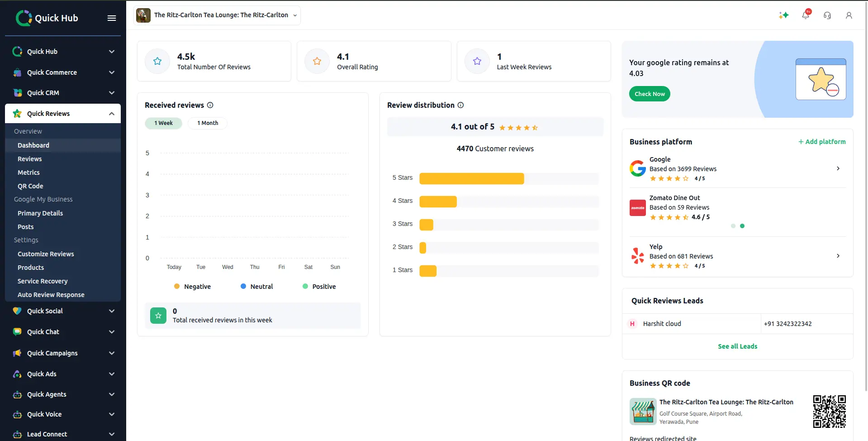The image size is (868, 441).
Task: Expand the Quick Social menu chevron
Action: 112,311
